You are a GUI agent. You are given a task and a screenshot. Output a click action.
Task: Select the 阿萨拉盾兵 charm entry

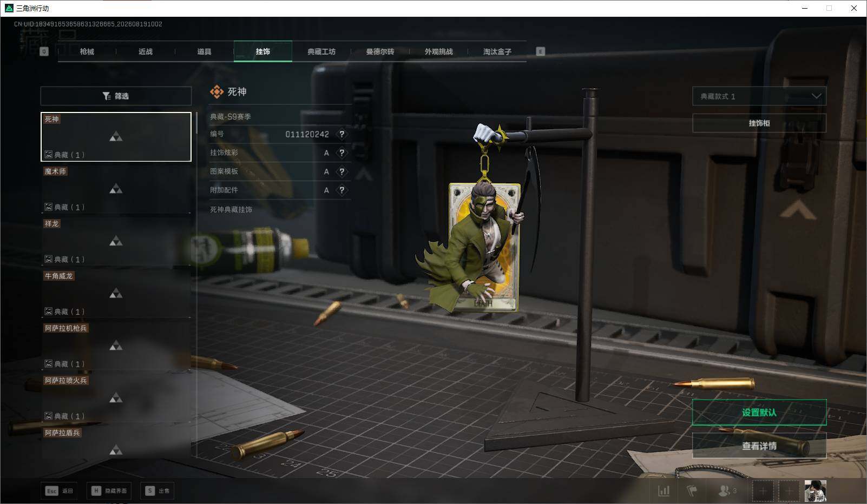click(x=116, y=442)
